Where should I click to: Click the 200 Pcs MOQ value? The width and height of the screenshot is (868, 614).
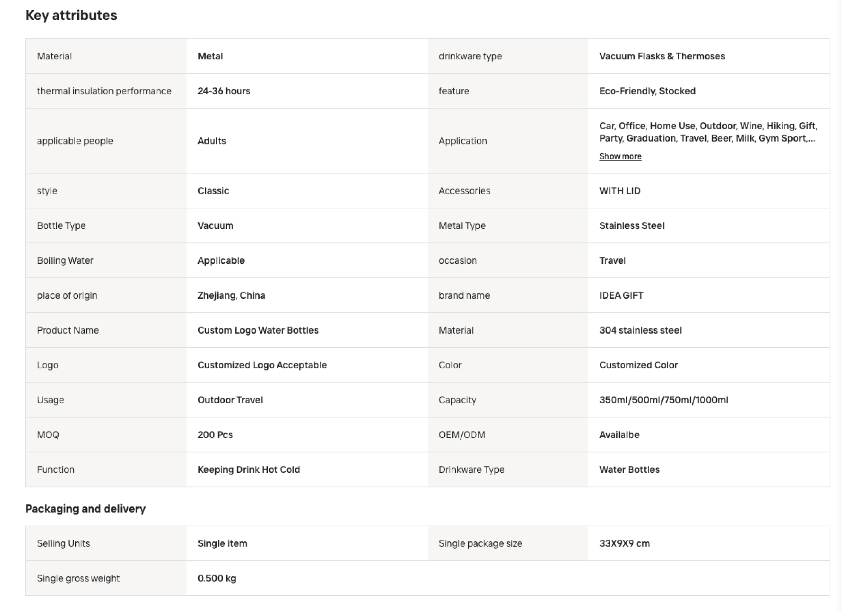tap(215, 435)
